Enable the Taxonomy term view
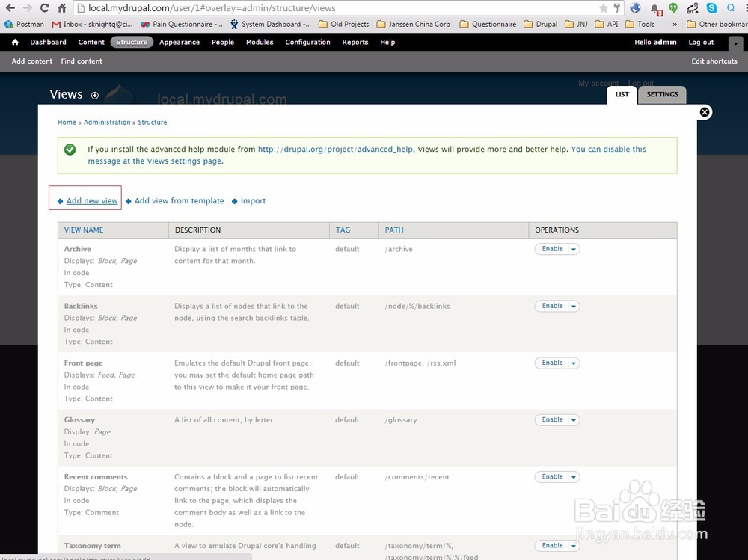This screenshot has height=560, width=748. 552,546
